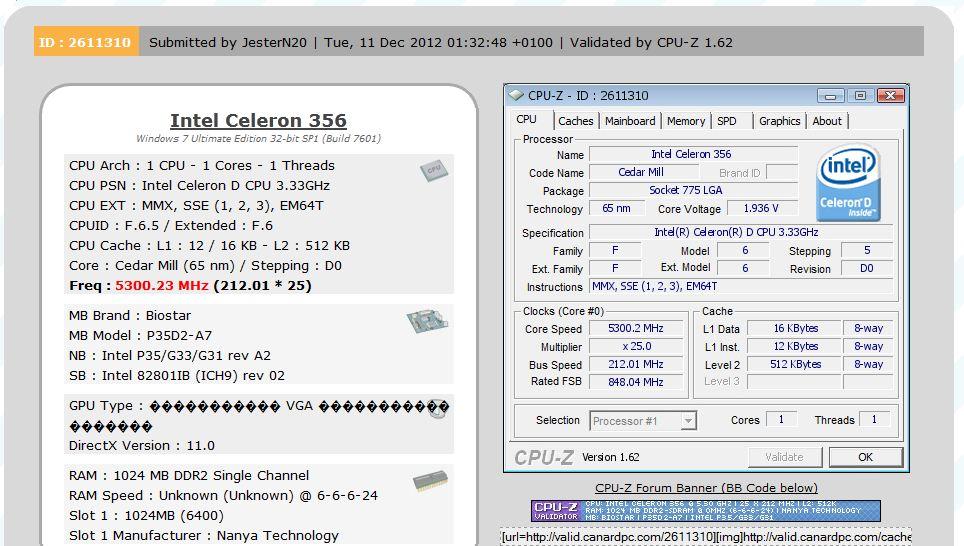
Task: Click the Package value Socket 775 LGA
Action: tap(693, 190)
